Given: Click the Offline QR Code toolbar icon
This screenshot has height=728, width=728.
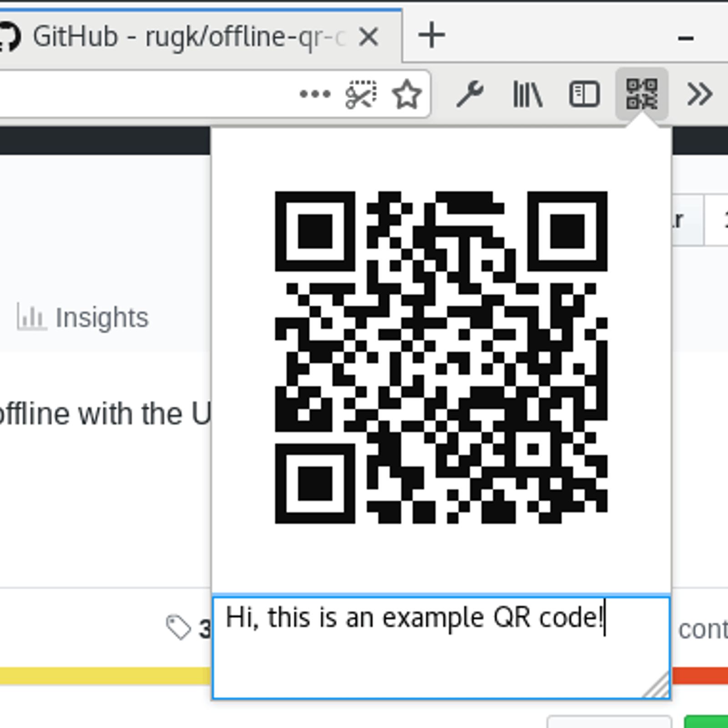Looking at the screenshot, I should [642, 94].
